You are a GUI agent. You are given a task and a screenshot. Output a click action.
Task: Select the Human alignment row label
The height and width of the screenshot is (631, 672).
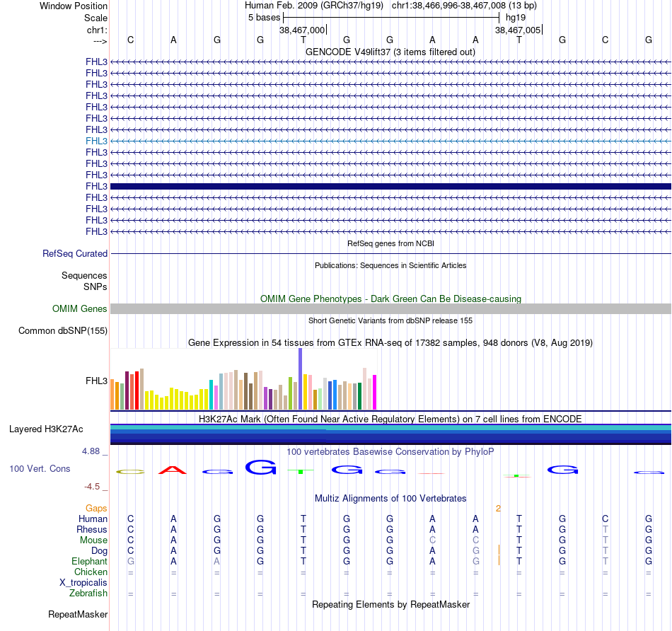pos(93,519)
